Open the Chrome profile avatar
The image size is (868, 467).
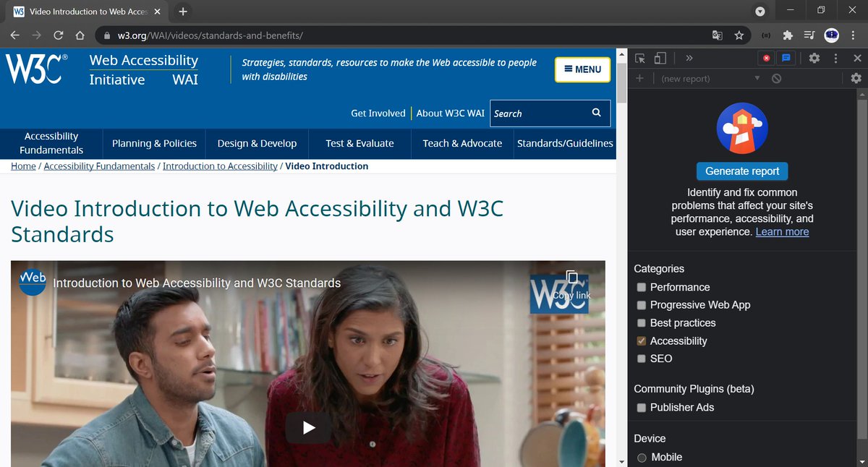coord(831,35)
